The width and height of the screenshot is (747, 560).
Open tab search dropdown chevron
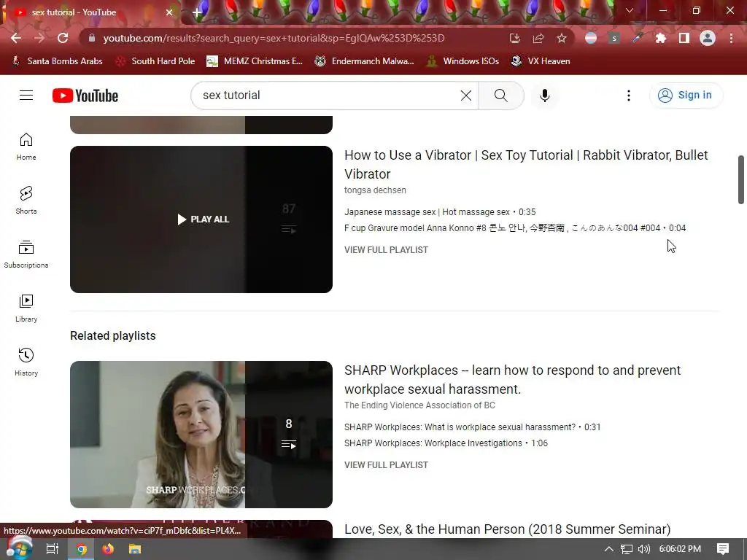[x=630, y=10]
